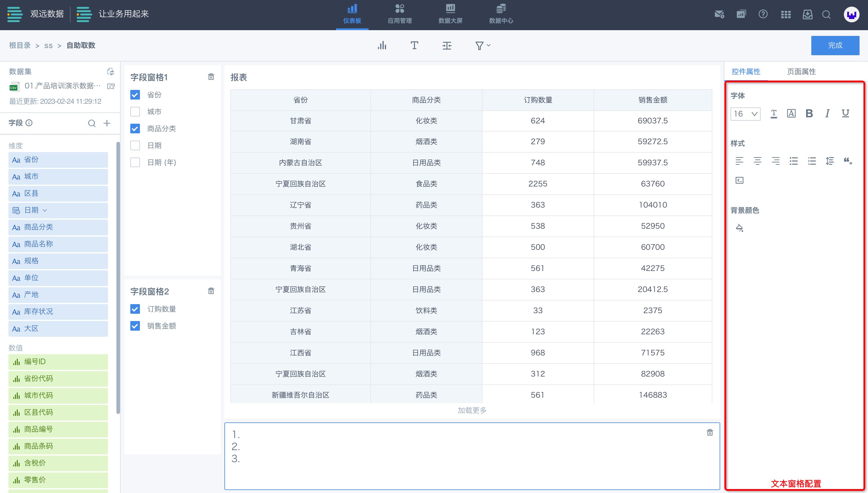Click 加载更多 to load more rows

[x=472, y=410]
